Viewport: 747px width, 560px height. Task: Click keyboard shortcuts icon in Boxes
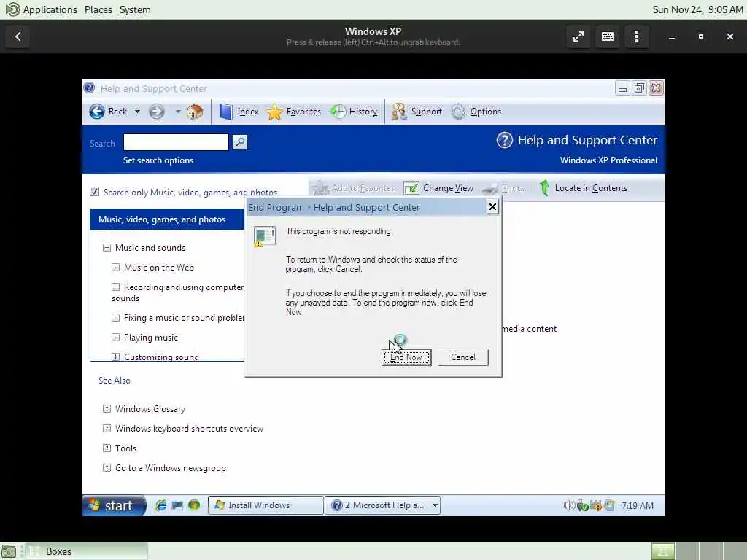click(608, 36)
